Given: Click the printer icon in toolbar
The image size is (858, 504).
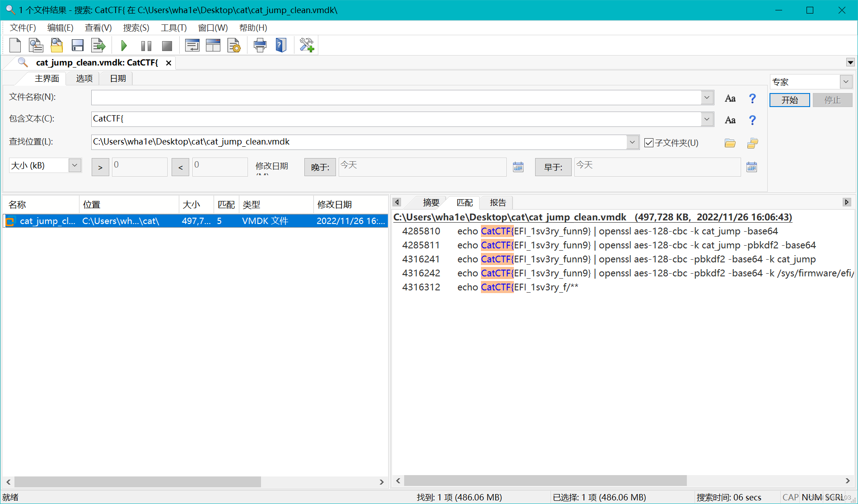Looking at the screenshot, I should coord(260,45).
